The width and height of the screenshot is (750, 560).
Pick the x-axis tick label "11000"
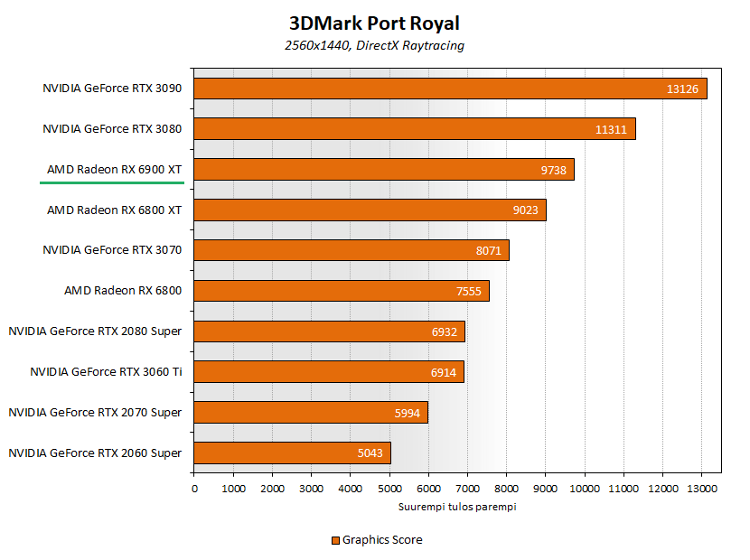coord(623,489)
